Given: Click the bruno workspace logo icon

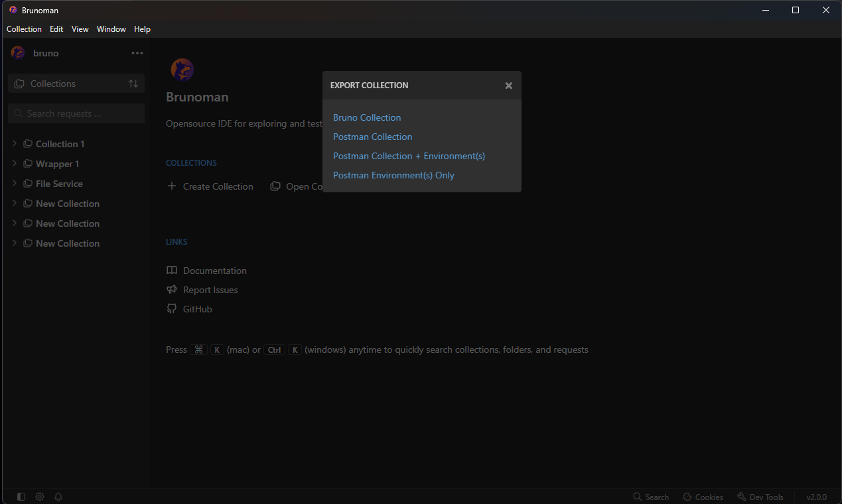Looking at the screenshot, I should [x=17, y=52].
